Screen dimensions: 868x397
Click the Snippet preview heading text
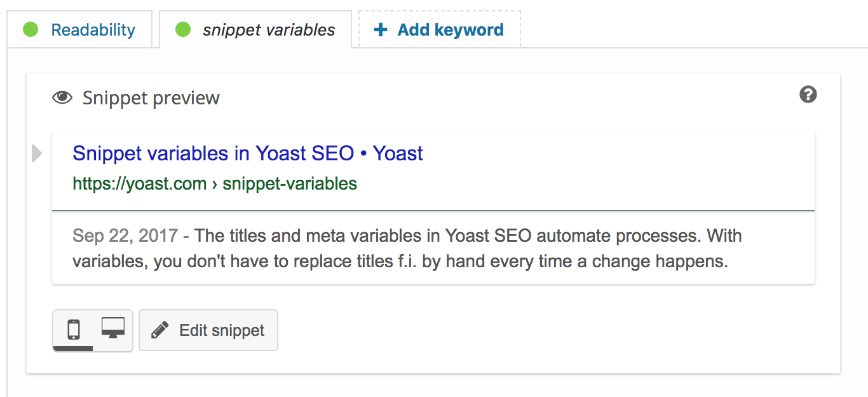(x=151, y=98)
